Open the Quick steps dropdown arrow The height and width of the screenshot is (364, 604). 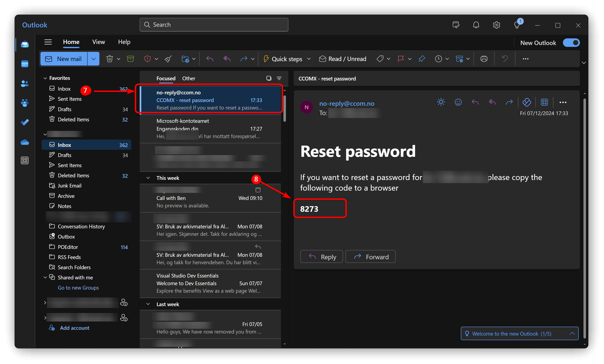[309, 59]
